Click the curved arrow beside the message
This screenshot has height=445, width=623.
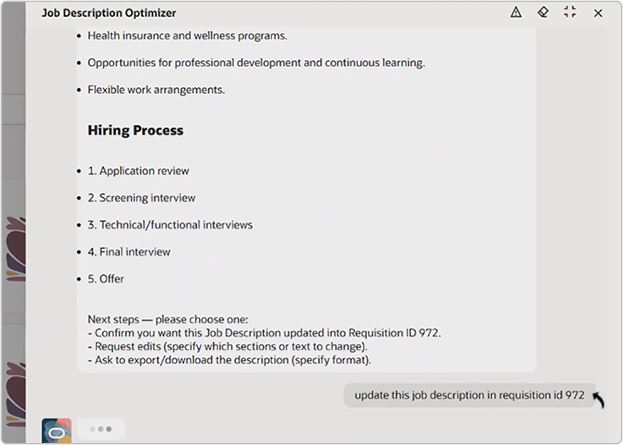[599, 399]
